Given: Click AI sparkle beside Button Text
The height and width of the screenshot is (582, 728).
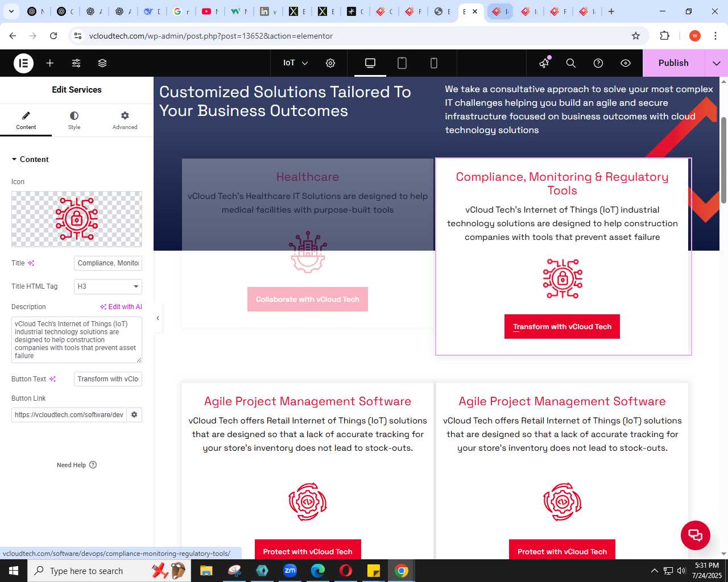Looking at the screenshot, I should [53, 379].
